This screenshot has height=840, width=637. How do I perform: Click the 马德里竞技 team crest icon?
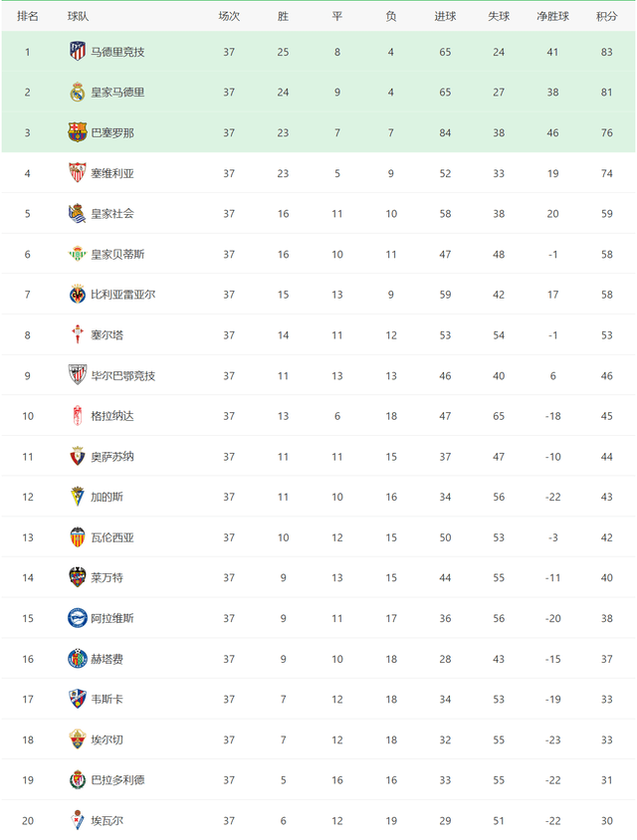pyautogui.click(x=78, y=52)
